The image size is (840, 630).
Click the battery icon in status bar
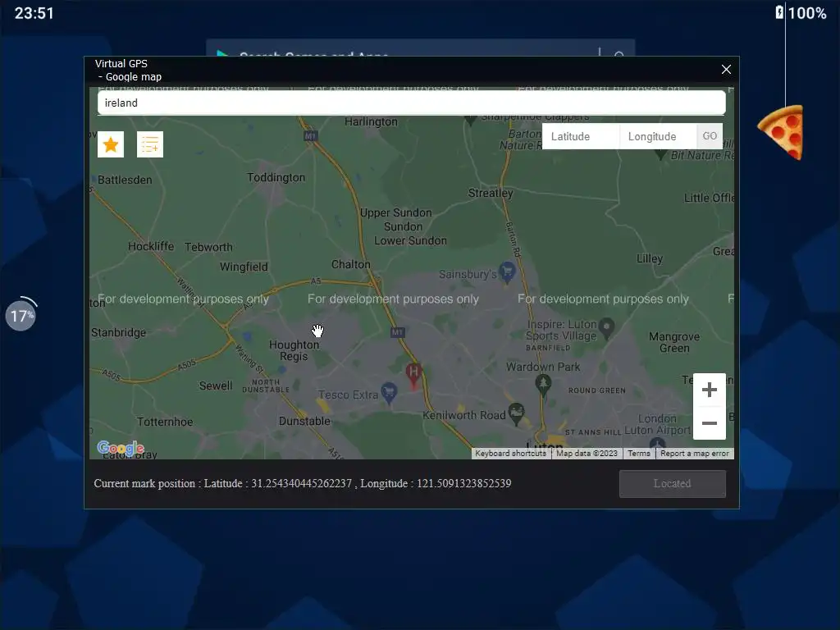tap(779, 12)
